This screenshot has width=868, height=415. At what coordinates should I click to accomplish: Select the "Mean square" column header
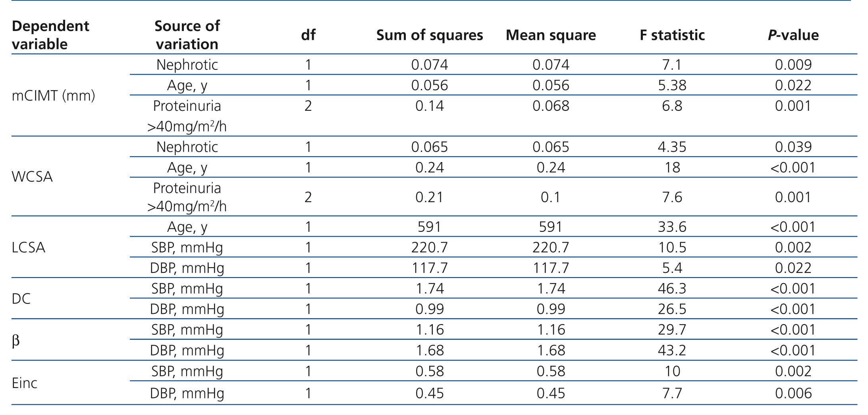[x=551, y=35]
